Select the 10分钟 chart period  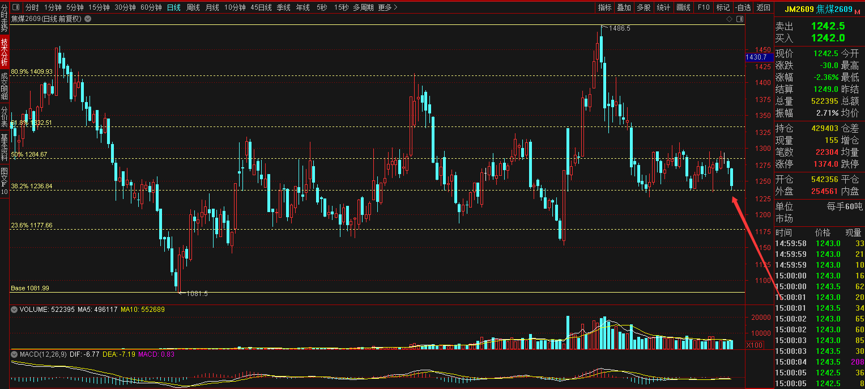point(235,7)
